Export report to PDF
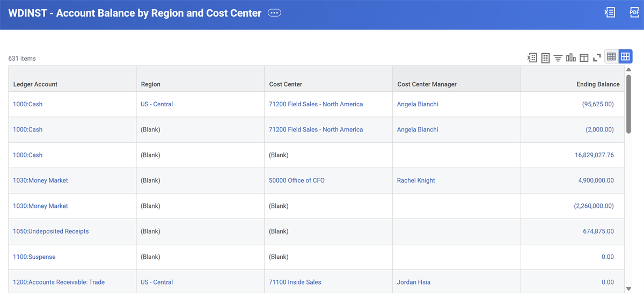644x298 pixels. (x=634, y=12)
